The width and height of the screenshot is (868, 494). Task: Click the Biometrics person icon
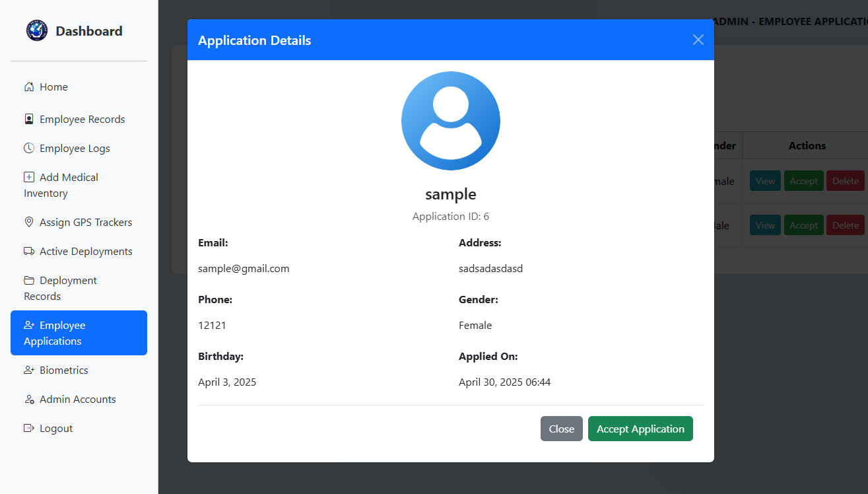(29, 370)
